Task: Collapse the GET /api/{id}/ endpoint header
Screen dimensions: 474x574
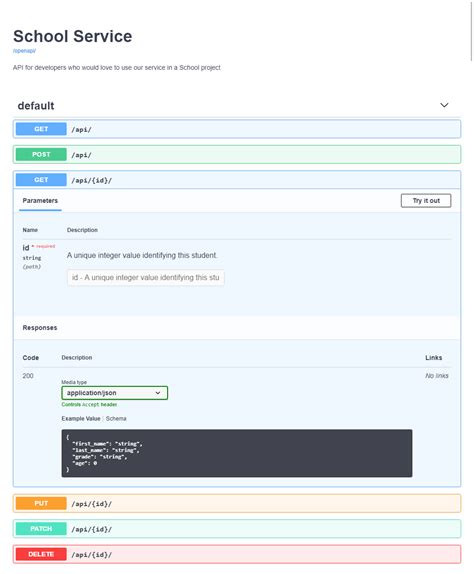Action: click(237, 180)
